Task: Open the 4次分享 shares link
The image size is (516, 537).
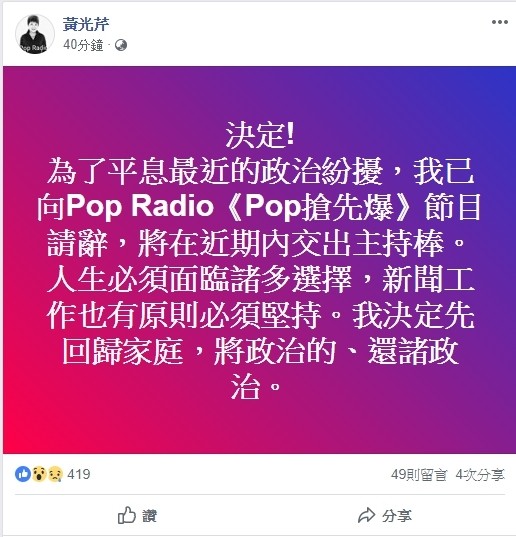Action: (x=480, y=475)
